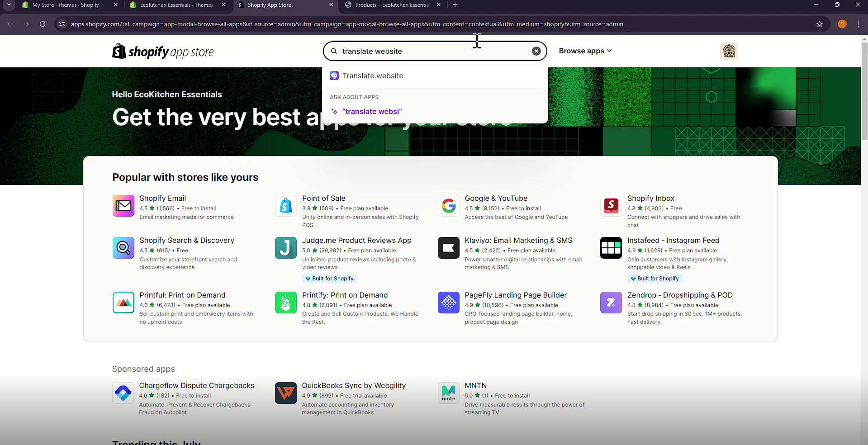868x445 pixels.
Task: Open the Chrome three-dot menu
Action: pyautogui.click(x=859, y=24)
